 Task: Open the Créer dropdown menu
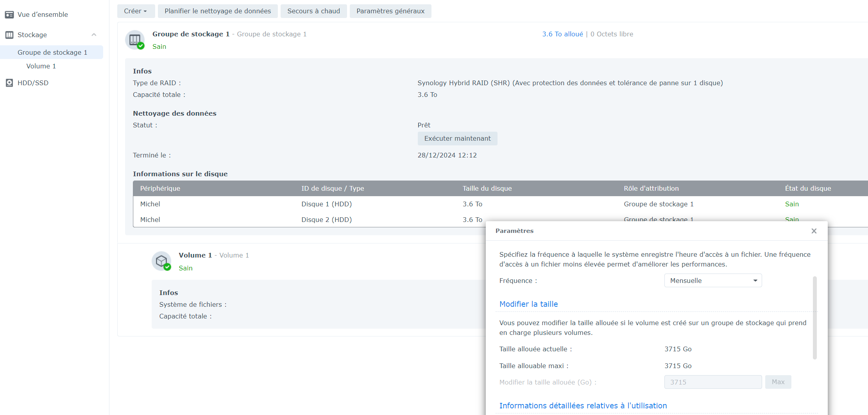(136, 11)
